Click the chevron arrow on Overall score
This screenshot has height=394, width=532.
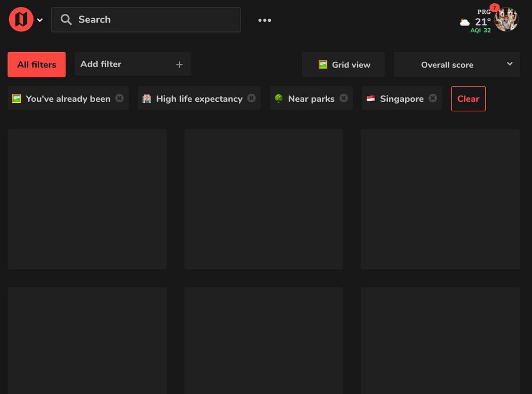pos(510,64)
